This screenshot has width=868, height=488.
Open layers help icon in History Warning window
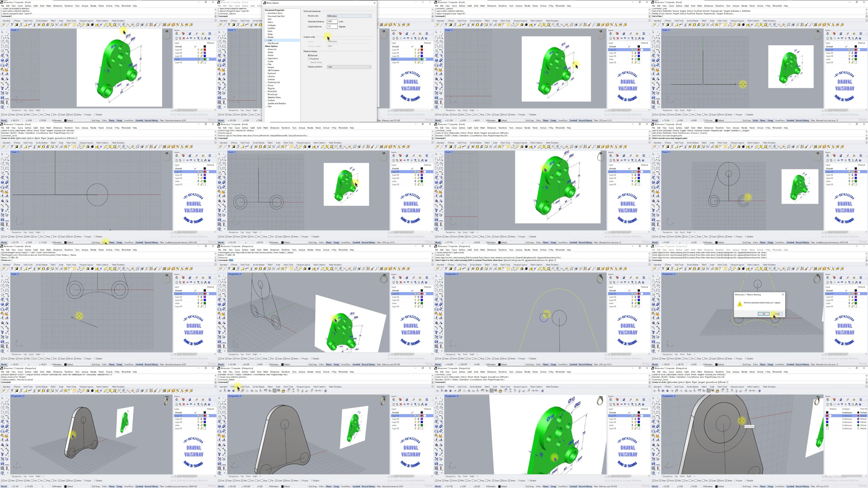click(860, 282)
